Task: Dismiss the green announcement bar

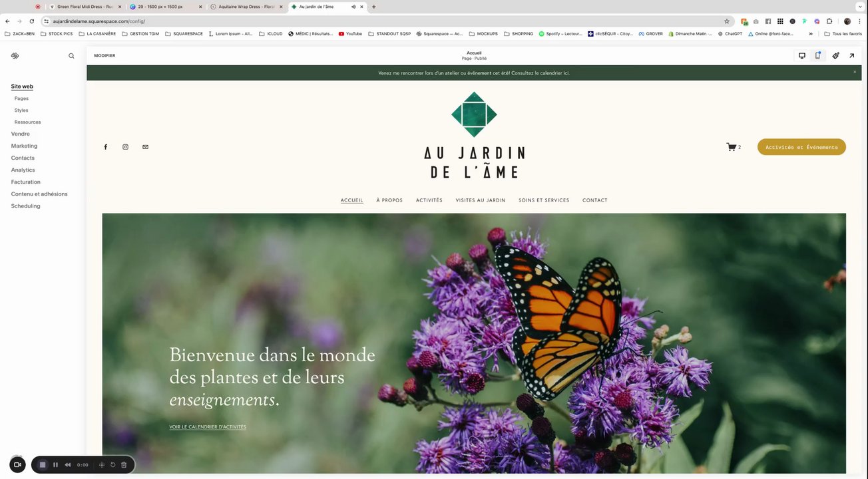Action: click(855, 72)
